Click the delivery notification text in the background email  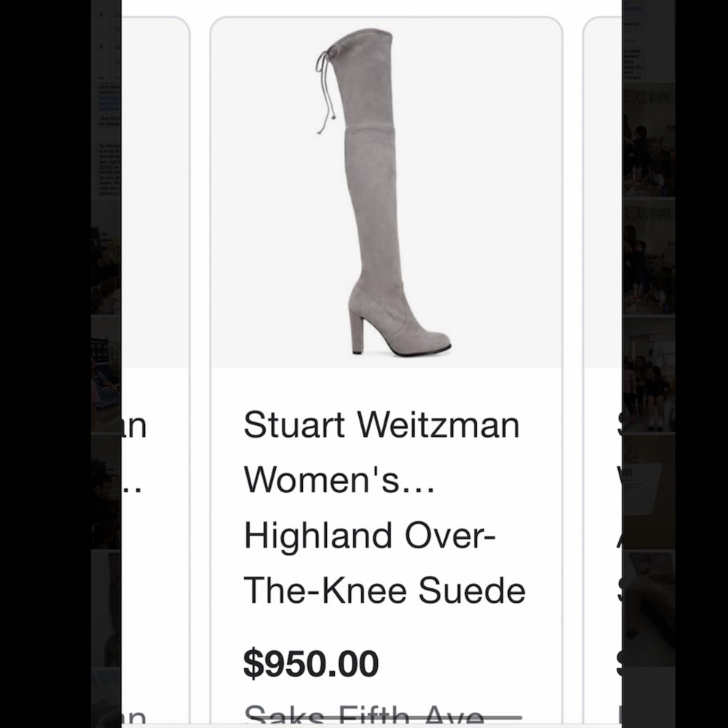[111, 87]
